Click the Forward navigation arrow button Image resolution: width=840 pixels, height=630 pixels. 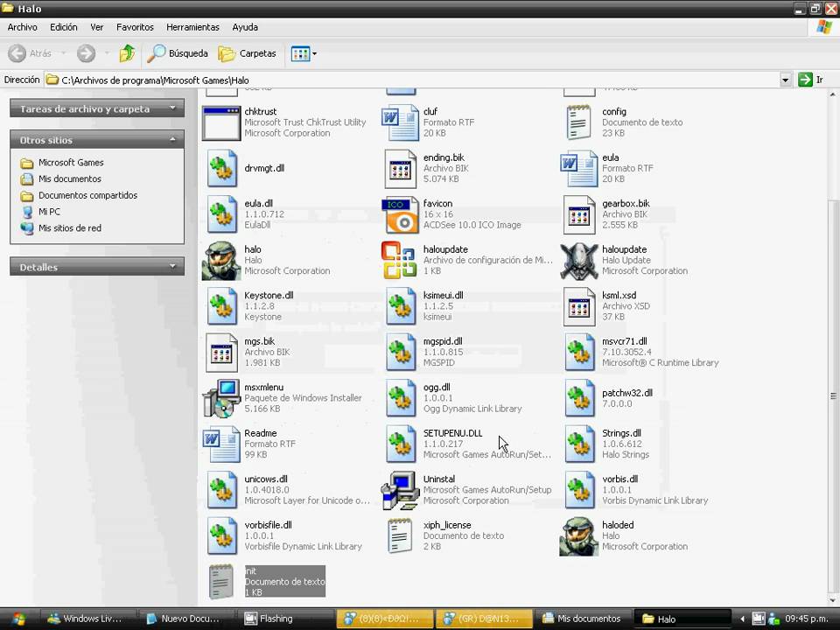[x=86, y=53]
